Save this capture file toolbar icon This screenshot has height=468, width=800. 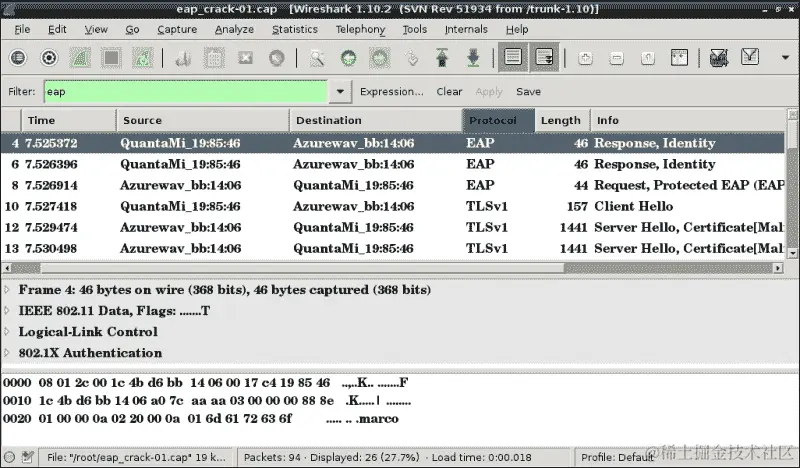(214, 58)
